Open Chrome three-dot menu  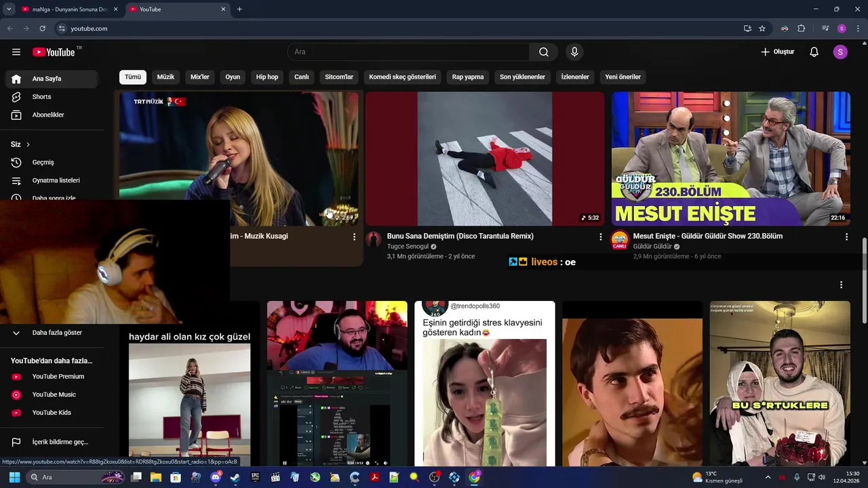point(858,28)
